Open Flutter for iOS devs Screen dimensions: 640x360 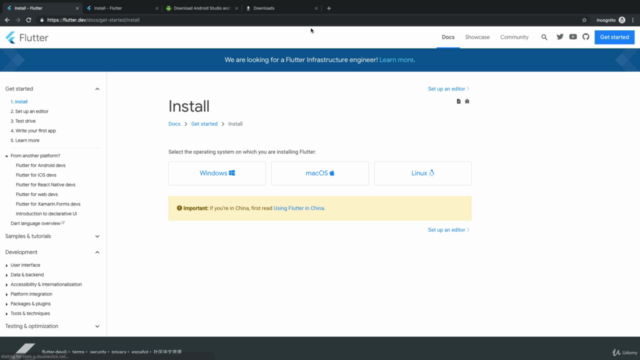(x=36, y=175)
